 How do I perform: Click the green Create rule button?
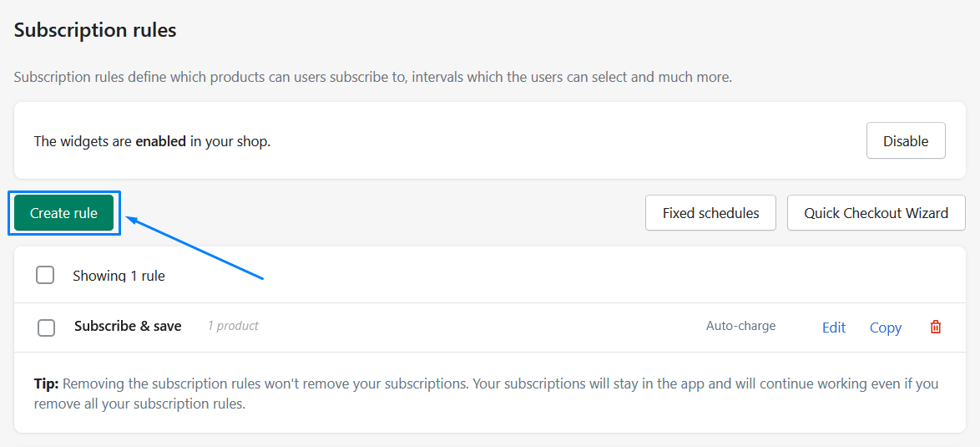point(63,213)
